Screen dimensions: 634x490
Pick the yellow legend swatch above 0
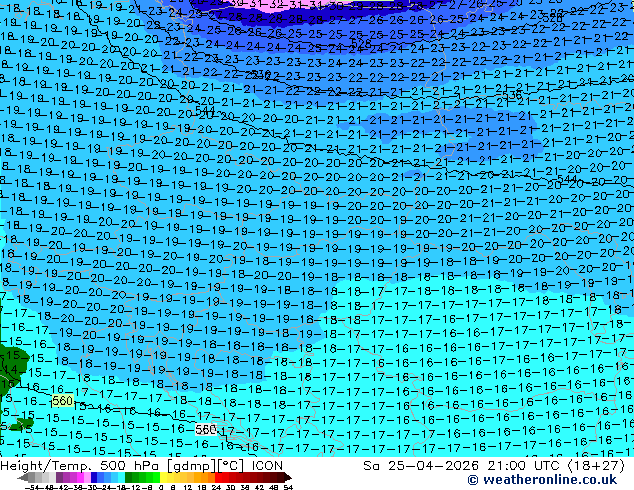[x=163, y=477]
